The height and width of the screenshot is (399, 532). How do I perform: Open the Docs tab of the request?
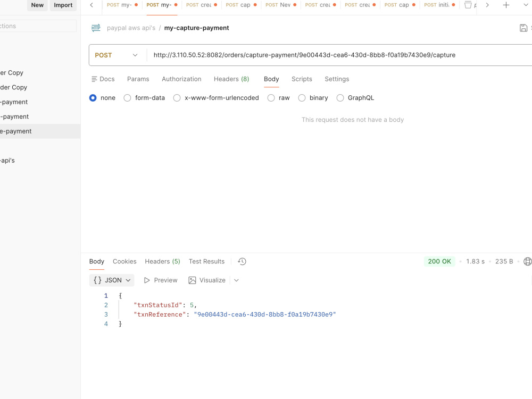pyautogui.click(x=103, y=79)
